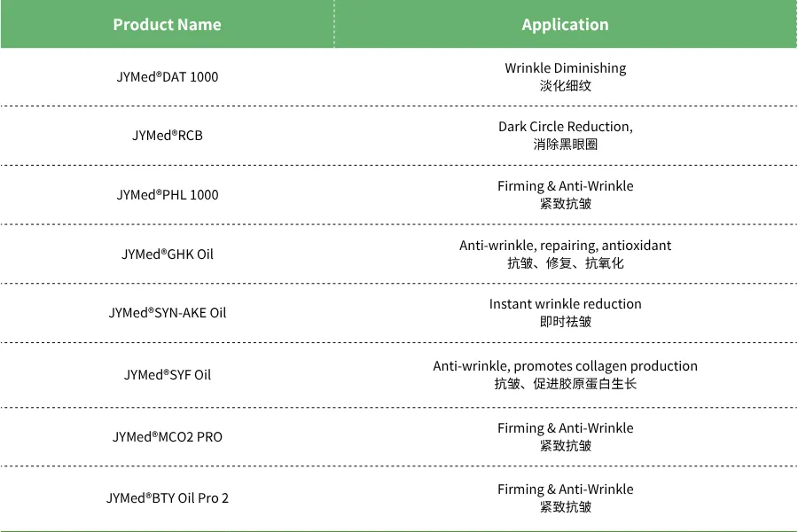Click Firming & Anti-Wrinkle in BTY Oil Pro 2 row
Screen dimensions: 798x532
[x=566, y=489]
